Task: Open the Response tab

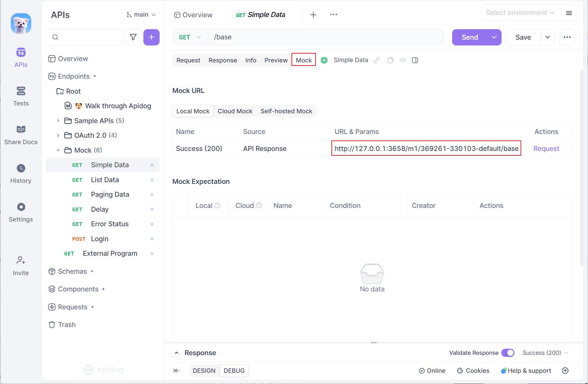Action: (x=223, y=60)
